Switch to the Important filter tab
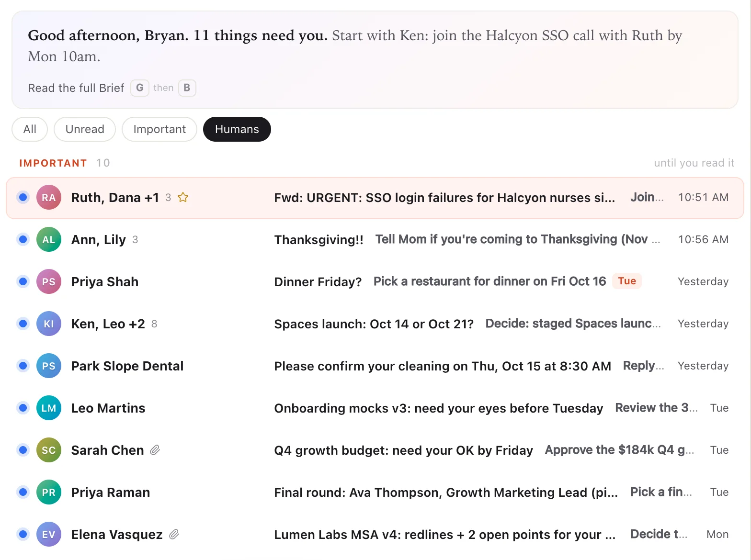The height and width of the screenshot is (560, 751). pos(159,129)
